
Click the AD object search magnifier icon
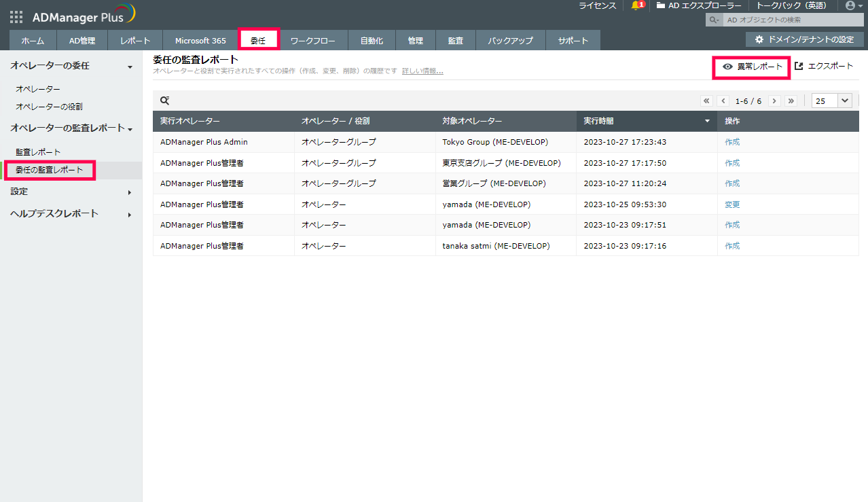pyautogui.click(x=714, y=20)
